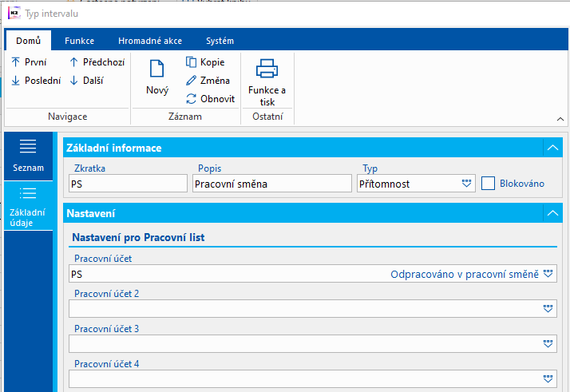
Task: Click the Popis text field
Action: click(x=271, y=183)
